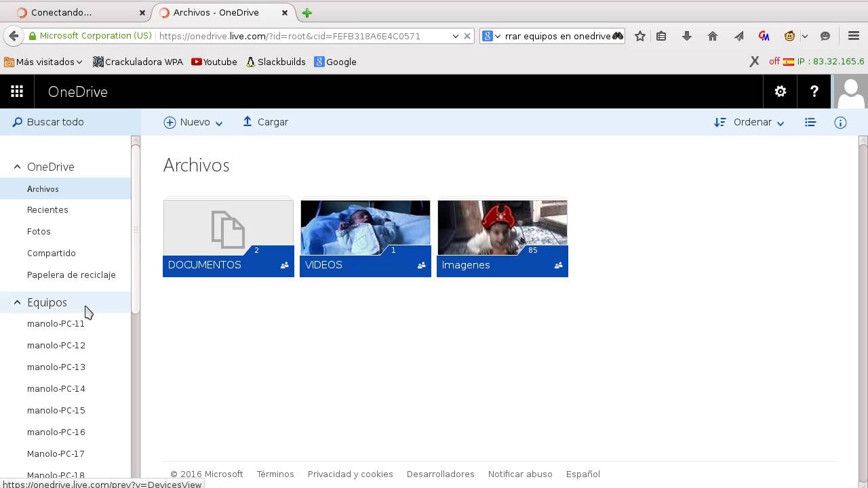This screenshot has width=868, height=488.
Task: Stop loading the page with the X
Action: click(467, 36)
